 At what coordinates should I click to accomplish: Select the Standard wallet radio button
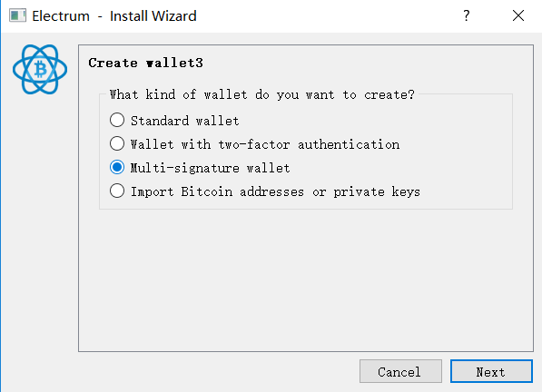117,120
